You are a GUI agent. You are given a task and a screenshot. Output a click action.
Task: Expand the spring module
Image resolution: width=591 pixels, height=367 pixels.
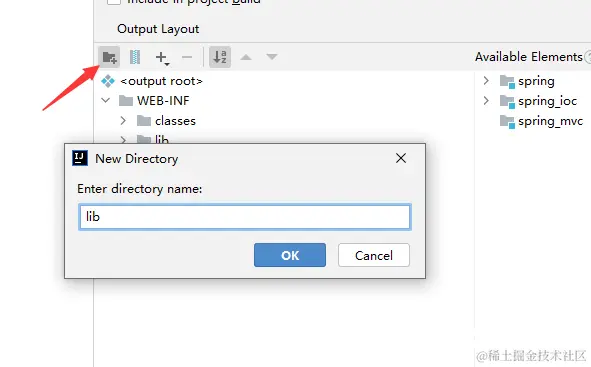(x=486, y=81)
